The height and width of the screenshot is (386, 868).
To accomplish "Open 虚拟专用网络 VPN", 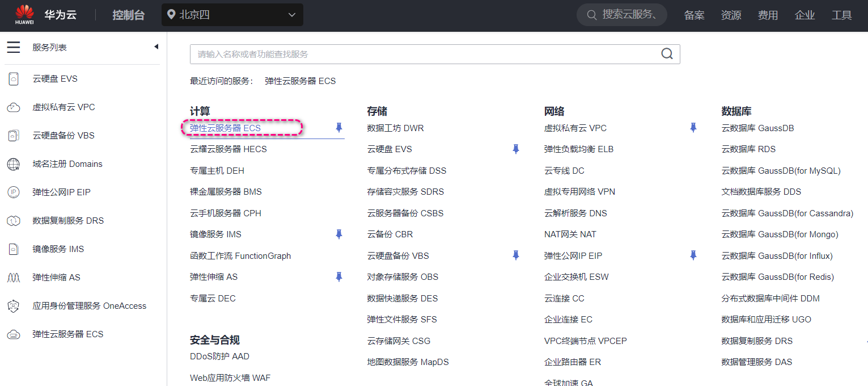I will pos(579,192).
